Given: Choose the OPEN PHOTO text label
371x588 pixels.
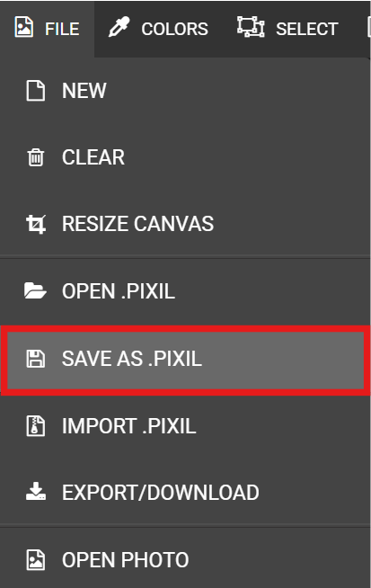Looking at the screenshot, I should click(126, 560).
